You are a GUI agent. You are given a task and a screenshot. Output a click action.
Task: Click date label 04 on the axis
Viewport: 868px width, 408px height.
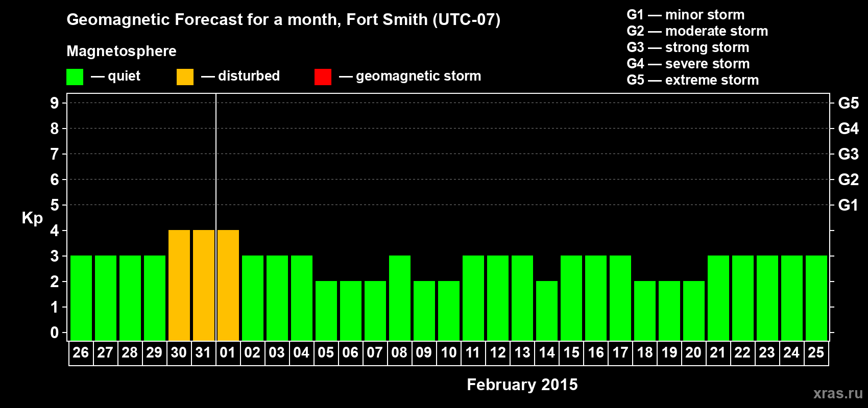pos(301,352)
